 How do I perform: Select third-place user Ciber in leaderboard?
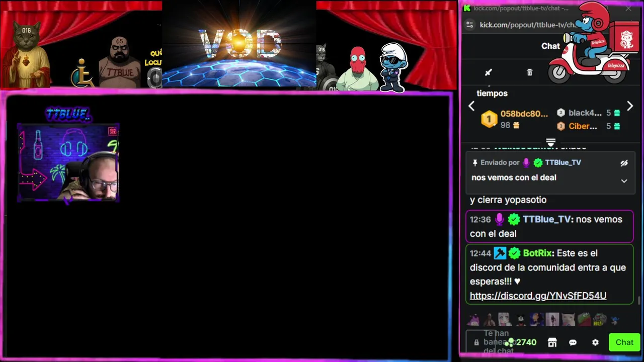coord(583,126)
